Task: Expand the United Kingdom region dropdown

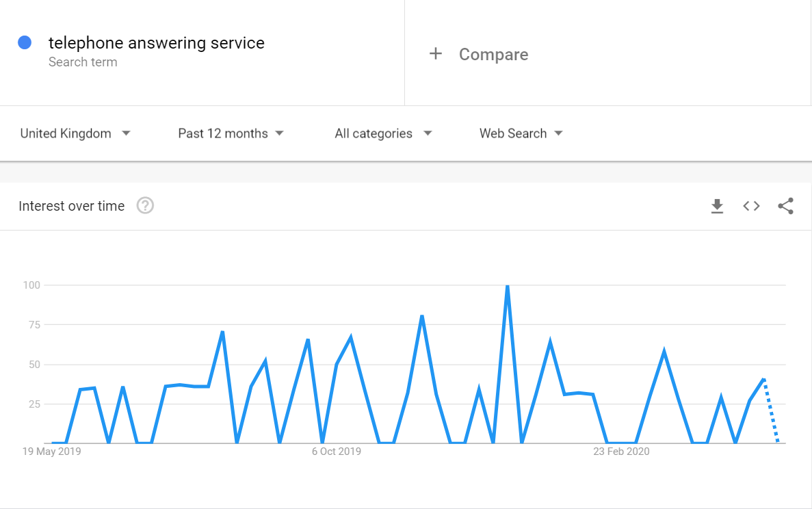Action: pos(75,133)
